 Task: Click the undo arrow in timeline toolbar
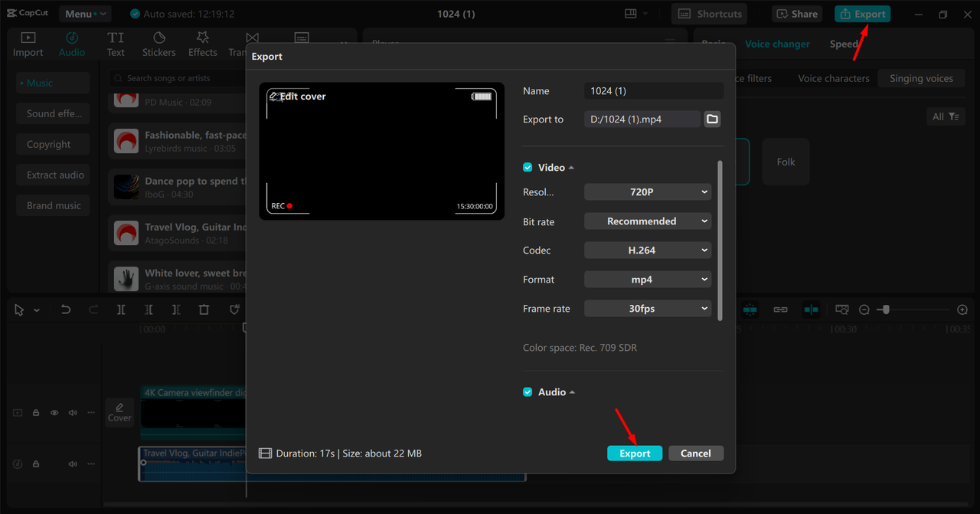point(66,309)
